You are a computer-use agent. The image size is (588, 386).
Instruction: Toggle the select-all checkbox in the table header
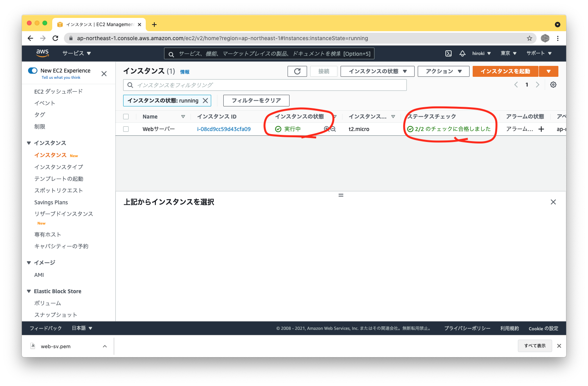tap(126, 116)
